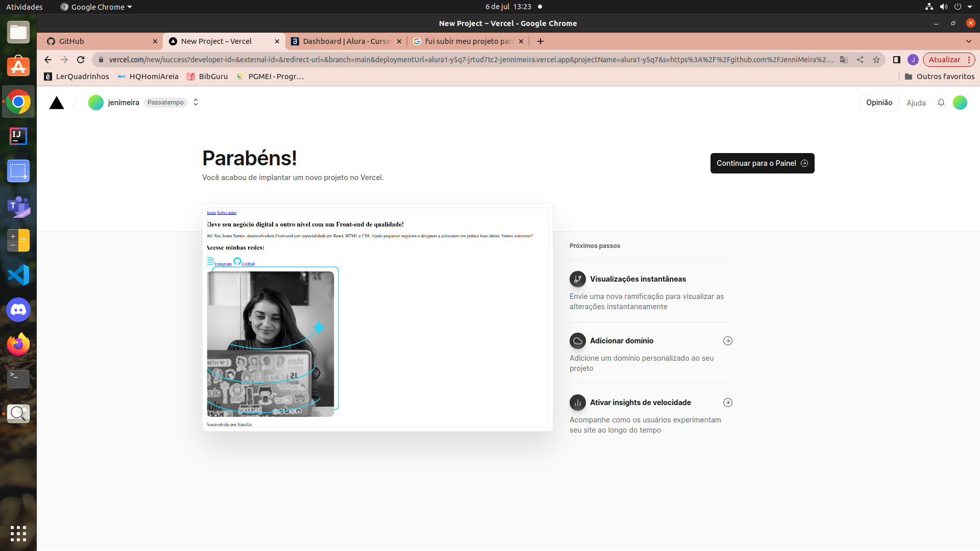Toggle the reading mode icon in address bar
The width and height of the screenshot is (980, 551).
[x=898, y=60]
